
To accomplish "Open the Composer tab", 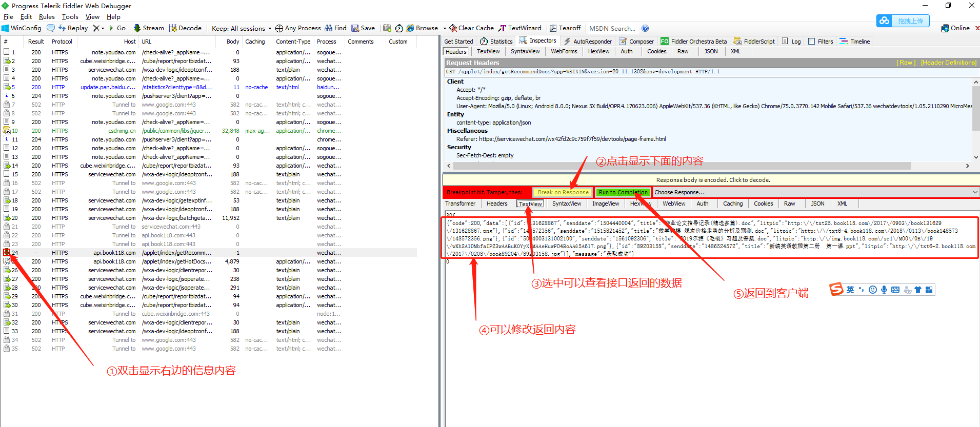I will tap(636, 42).
